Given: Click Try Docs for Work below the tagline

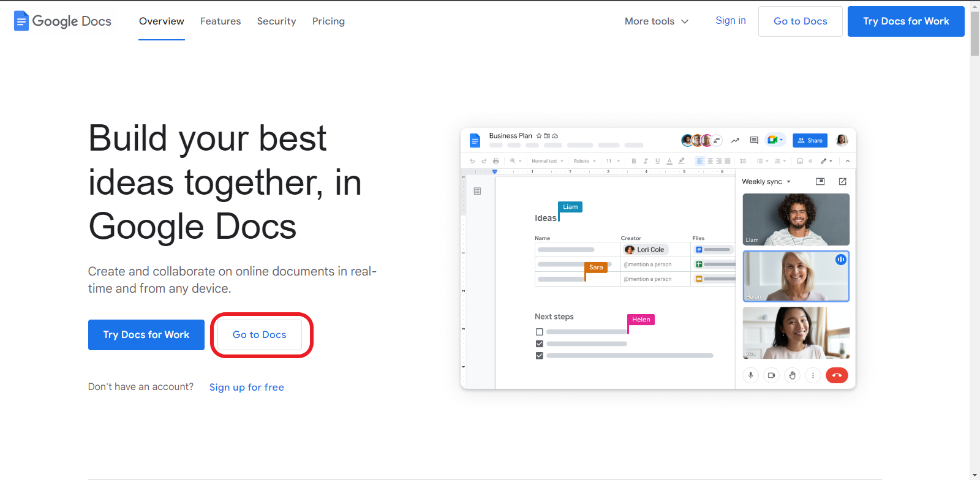Looking at the screenshot, I should pyautogui.click(x=146, y=335).
